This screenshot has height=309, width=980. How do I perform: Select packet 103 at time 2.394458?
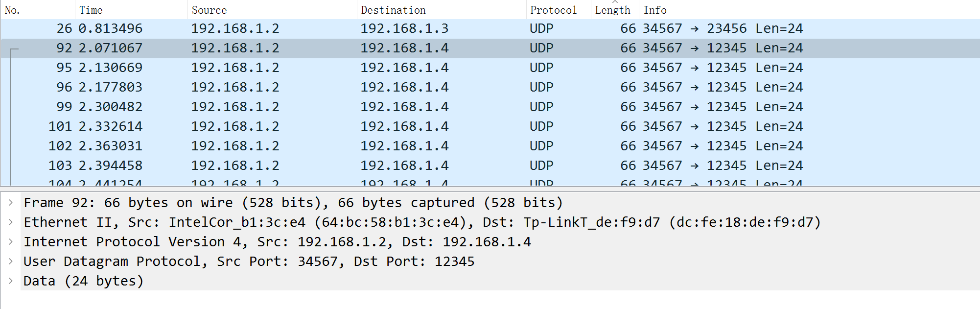[x=490, y=166]
